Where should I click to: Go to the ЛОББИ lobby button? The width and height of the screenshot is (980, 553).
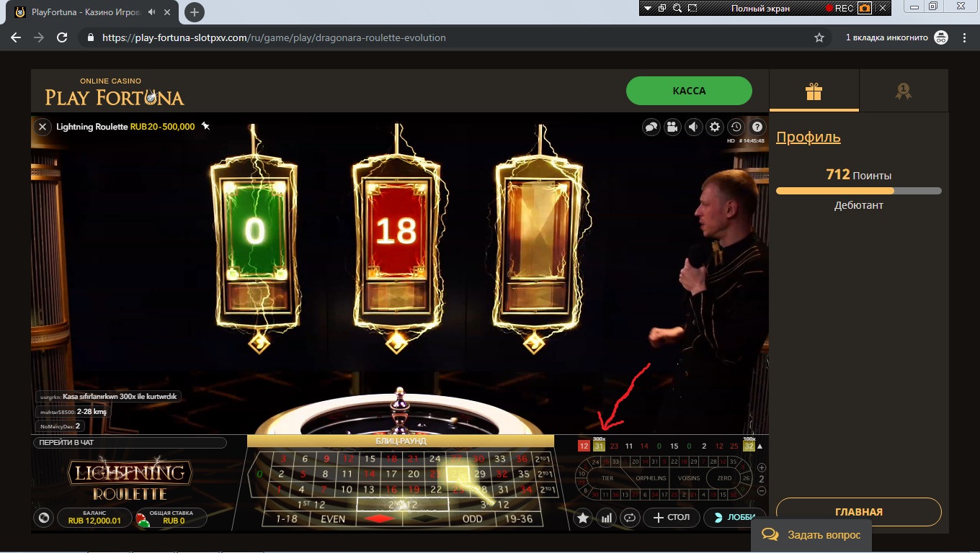734,517
